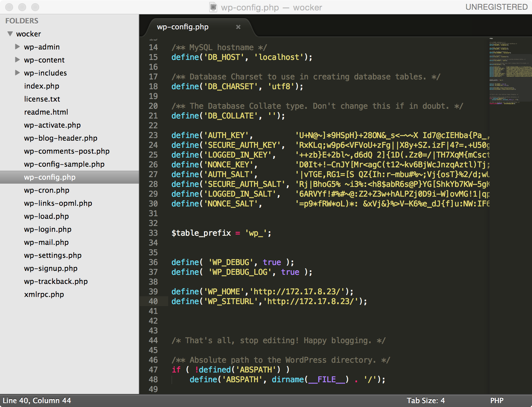Open the Tab Size: 4 menu

425,400
